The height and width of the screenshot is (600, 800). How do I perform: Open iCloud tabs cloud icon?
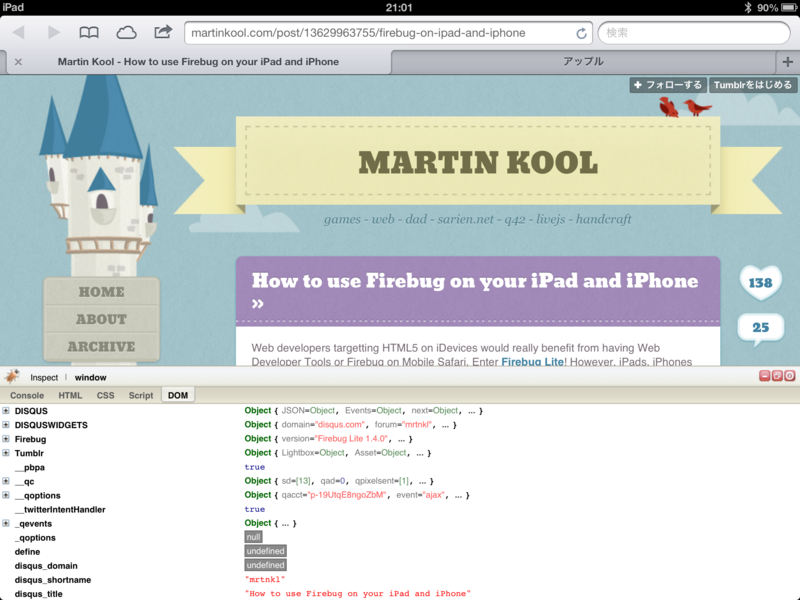pos(126,33)
